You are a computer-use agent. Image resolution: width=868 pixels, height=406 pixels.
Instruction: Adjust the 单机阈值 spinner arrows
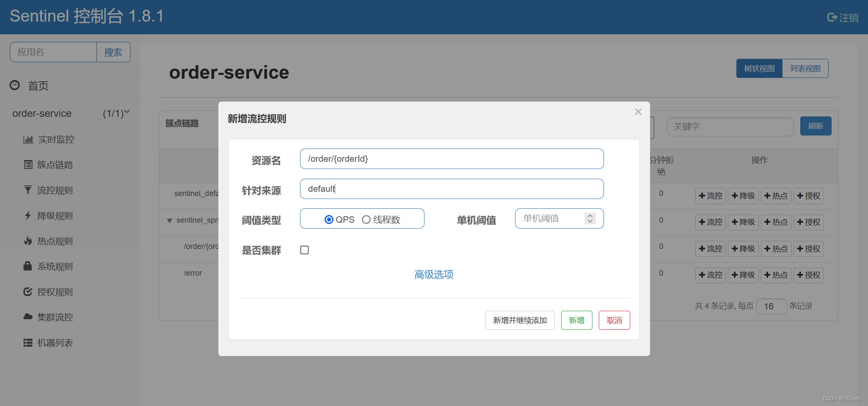[x=590, y=218]
